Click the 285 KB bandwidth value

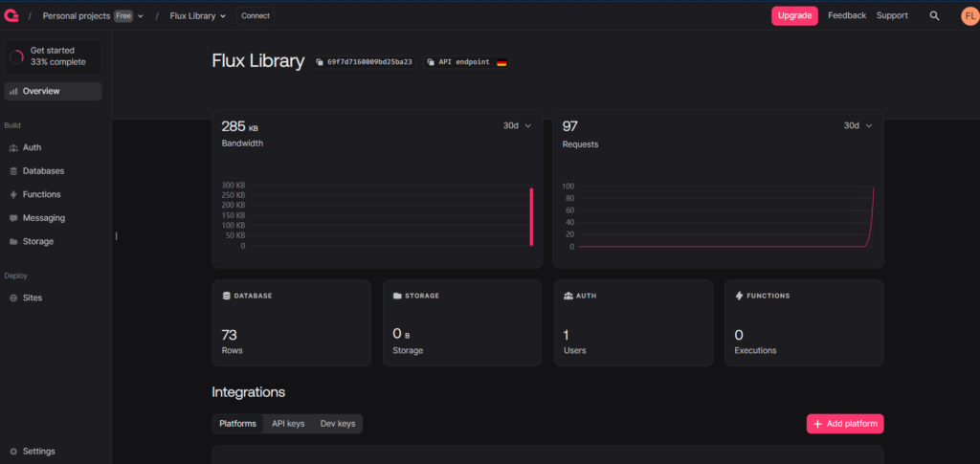[x=239, y=127]
